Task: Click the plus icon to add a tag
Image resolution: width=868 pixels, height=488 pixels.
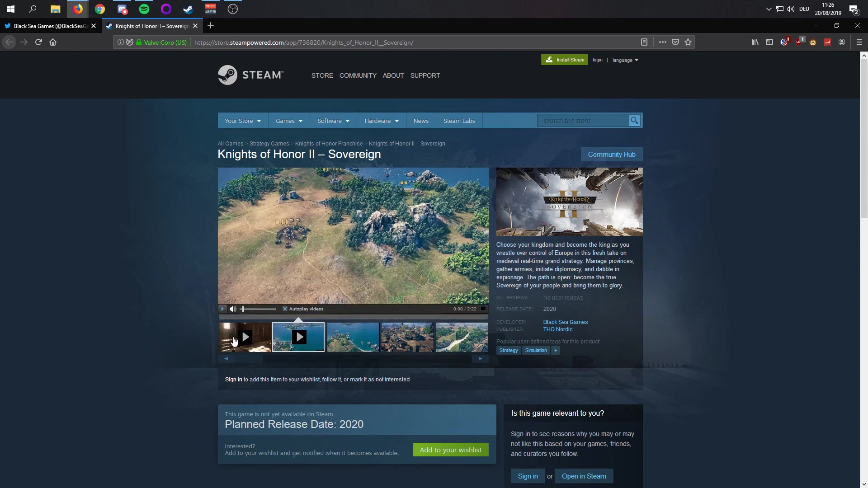Action: click(x=556, y=350)
